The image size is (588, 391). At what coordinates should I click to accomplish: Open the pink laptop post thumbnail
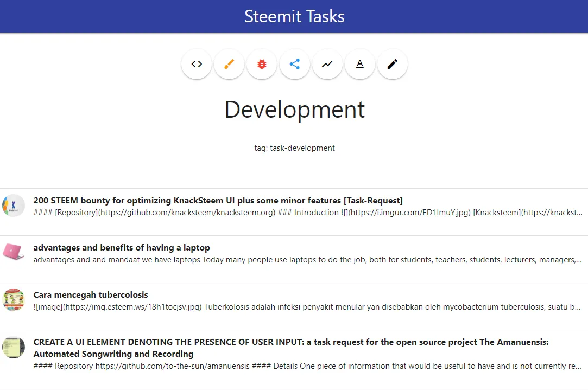pyautogui.click(x=14, y=252)
